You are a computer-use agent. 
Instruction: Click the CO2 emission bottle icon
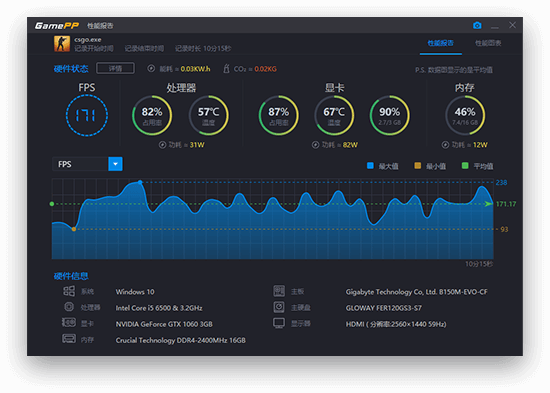pos(227,68)
